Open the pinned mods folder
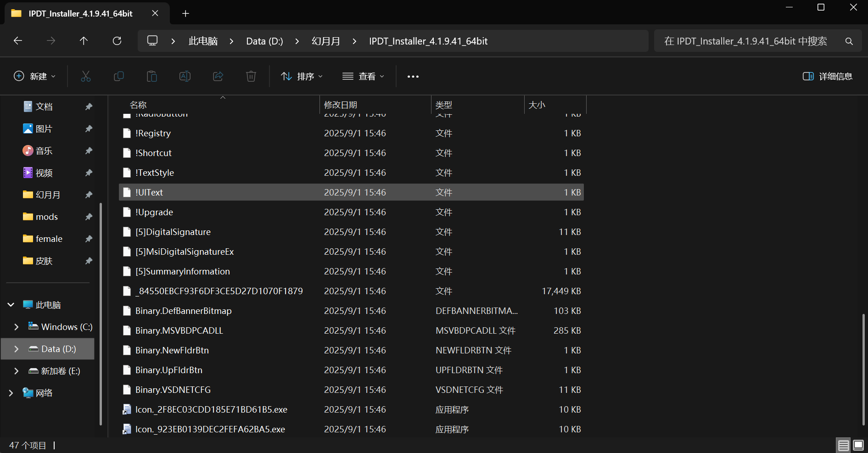 pyautogui.click(x=47, y=217)
